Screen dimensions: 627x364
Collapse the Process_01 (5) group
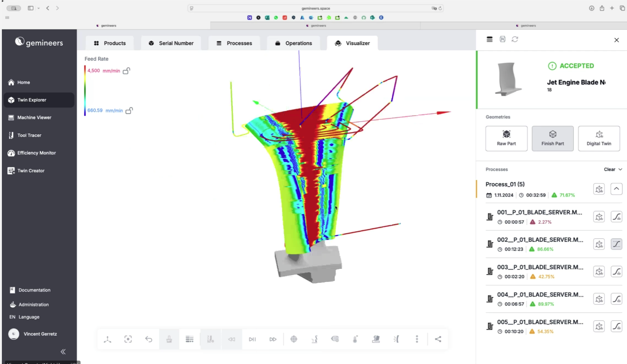point(616,189)
